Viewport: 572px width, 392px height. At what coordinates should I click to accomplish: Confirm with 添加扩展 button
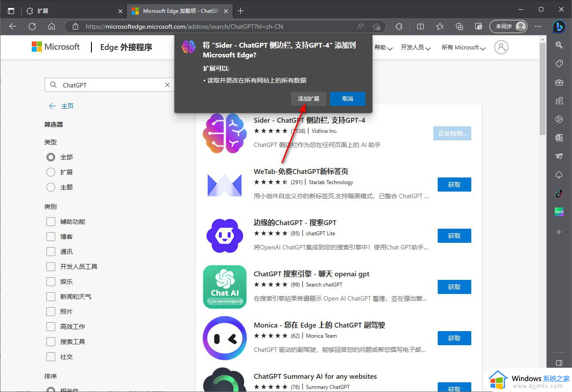tap(309, 99)
